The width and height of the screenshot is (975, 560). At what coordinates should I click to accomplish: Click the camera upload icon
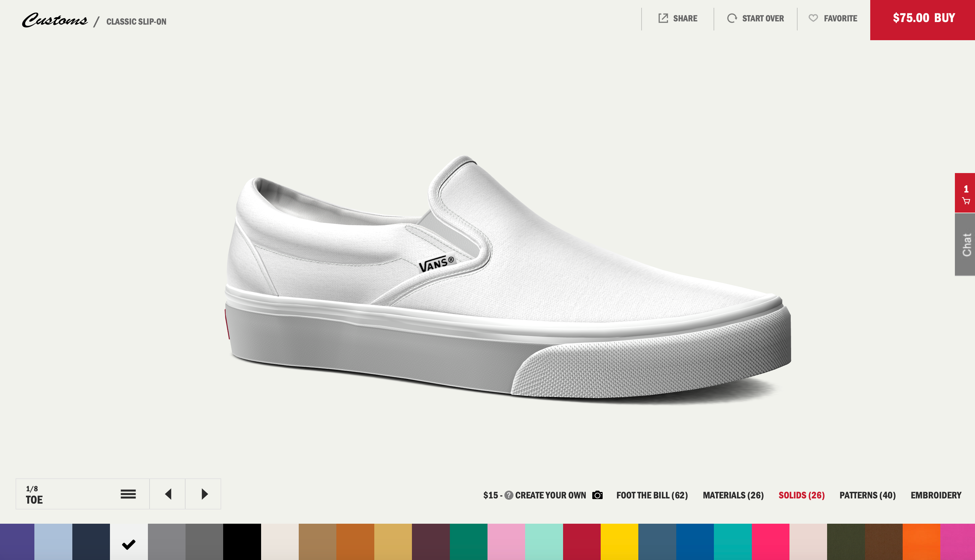coord(597,495)
